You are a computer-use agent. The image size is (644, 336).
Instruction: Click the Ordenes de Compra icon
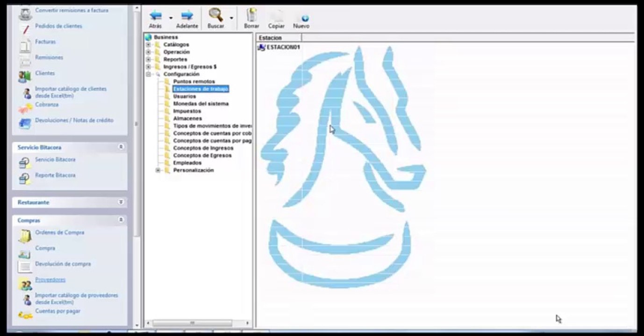pos(25,236)
